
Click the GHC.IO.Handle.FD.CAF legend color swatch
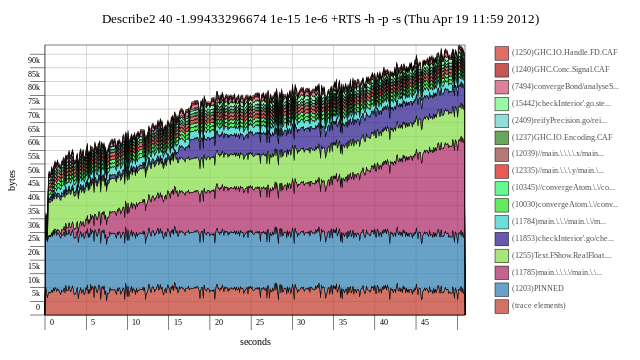(502, 53)
